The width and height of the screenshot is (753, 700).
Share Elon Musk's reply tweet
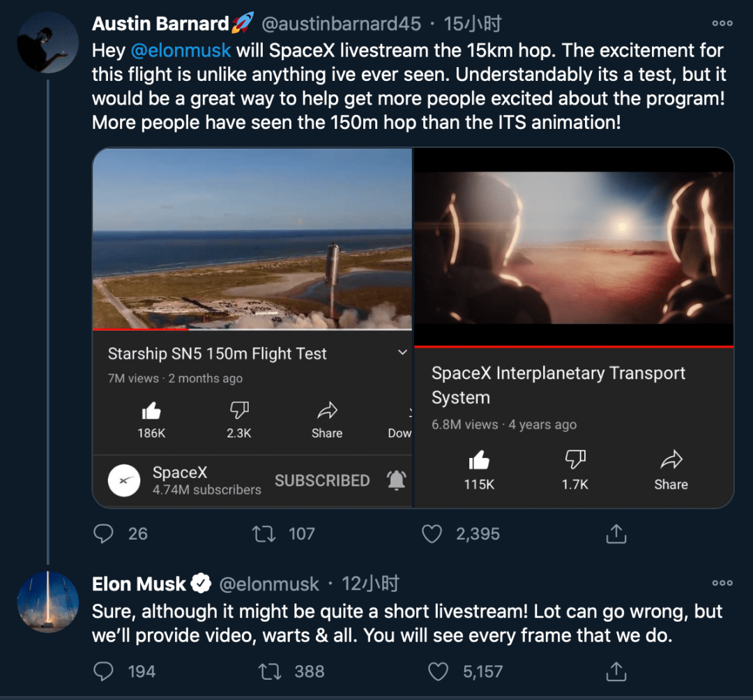click(x=616, y=672)
